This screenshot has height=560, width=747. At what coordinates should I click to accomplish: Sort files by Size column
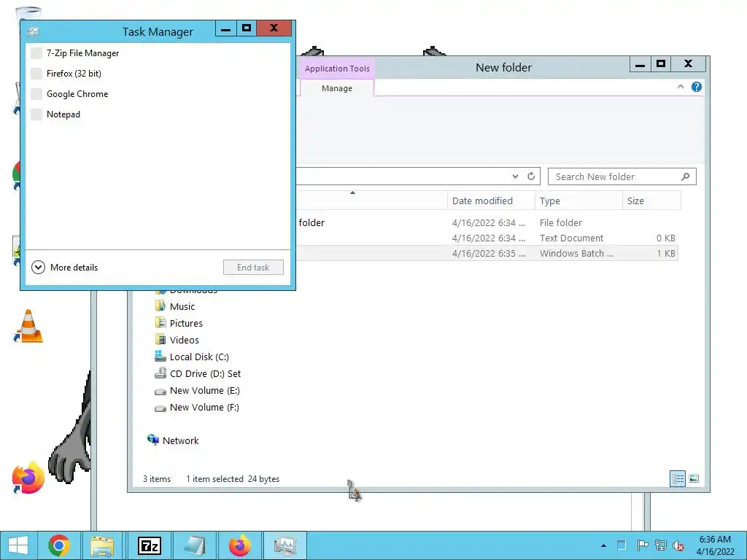point(651,201)
